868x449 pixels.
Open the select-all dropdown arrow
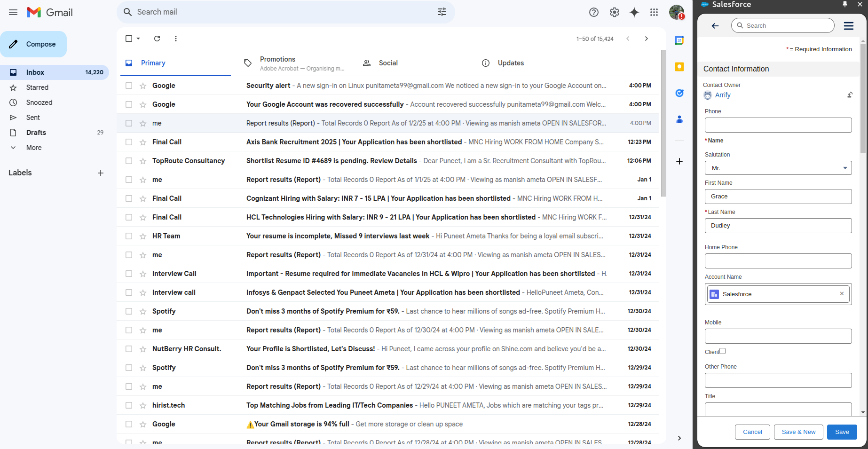coord(138,39)
